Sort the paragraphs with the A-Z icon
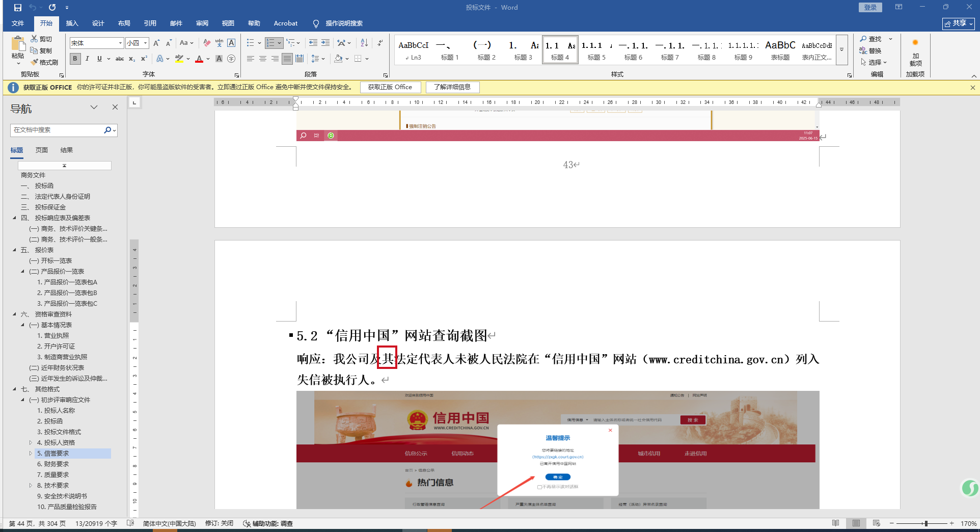Screen dimensions: 980x532 click(364, 43)
